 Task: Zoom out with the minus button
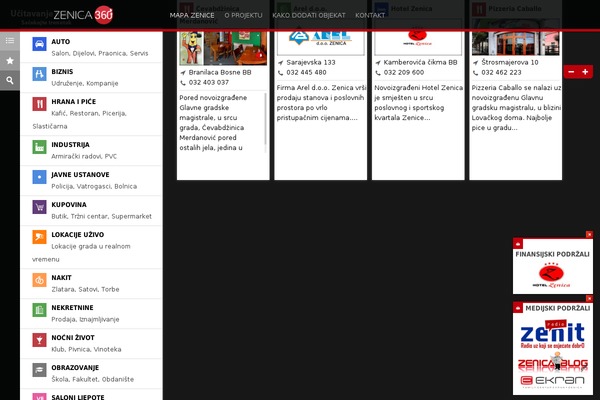pos(571,72)
